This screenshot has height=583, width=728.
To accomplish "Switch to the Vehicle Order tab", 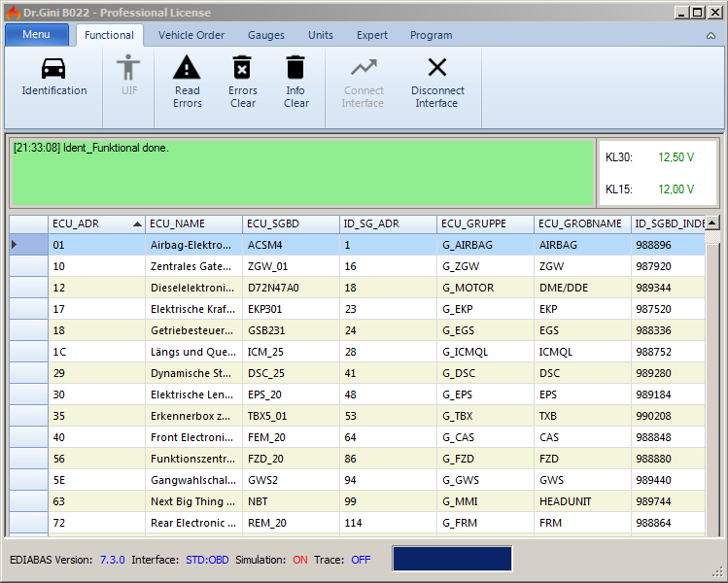I will (x=191, y=36).
